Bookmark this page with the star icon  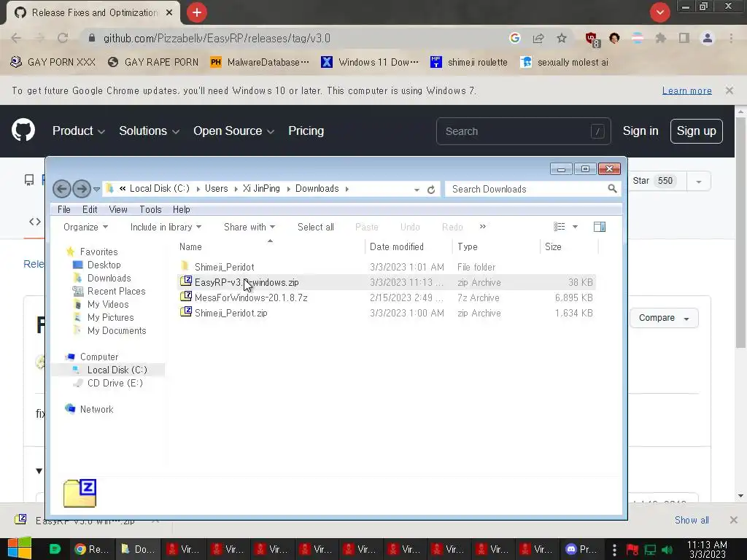[562, 38]
